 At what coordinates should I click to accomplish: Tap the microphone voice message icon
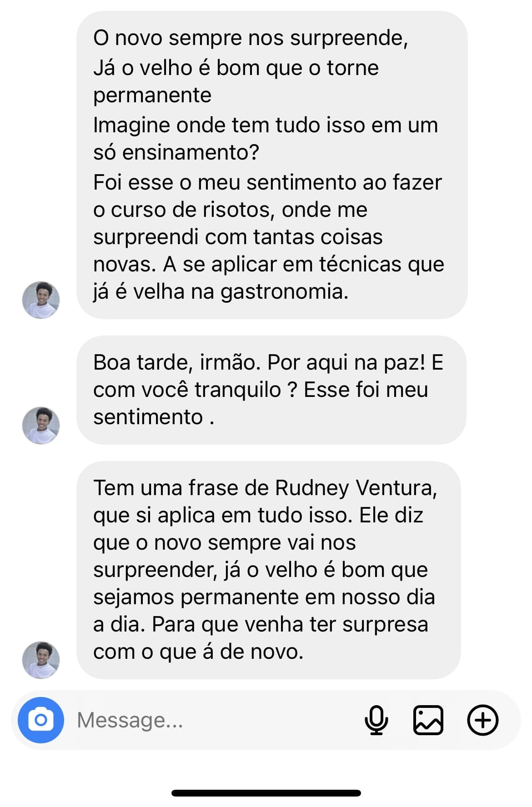(376, 720)
